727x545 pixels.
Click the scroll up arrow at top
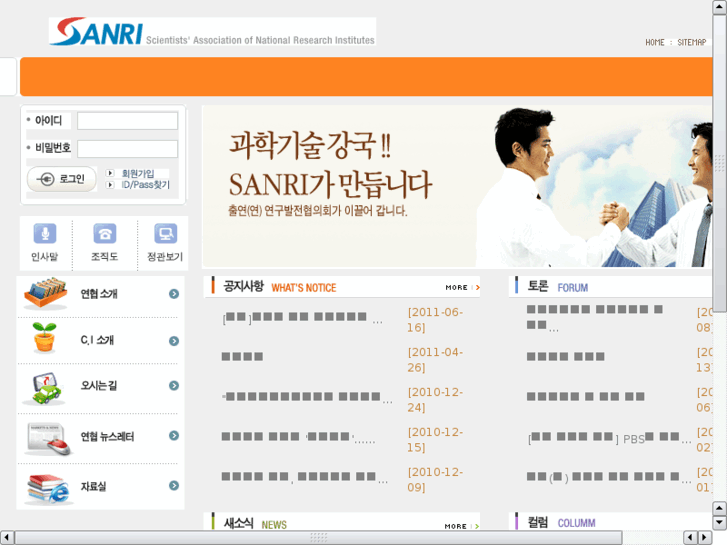coord(719,7)
